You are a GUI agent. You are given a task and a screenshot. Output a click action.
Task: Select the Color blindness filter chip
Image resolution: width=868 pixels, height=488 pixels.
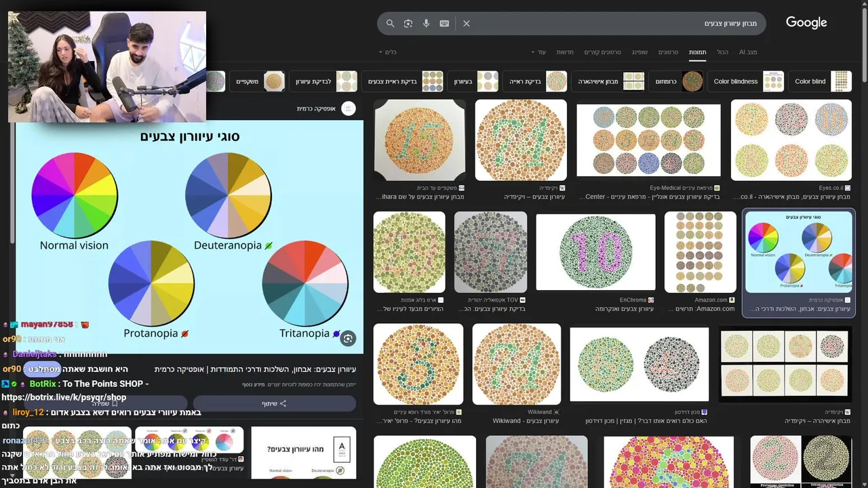tap(746, 81)
